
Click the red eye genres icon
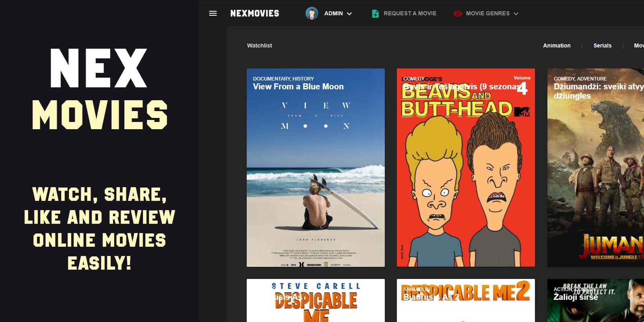click(x=458, y=14)
